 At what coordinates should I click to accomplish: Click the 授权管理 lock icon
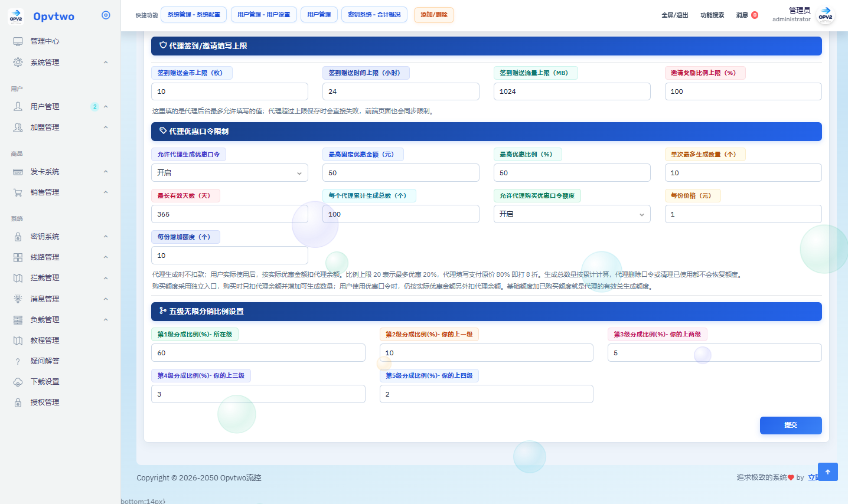pyautogui.click(x=18, y=402)
